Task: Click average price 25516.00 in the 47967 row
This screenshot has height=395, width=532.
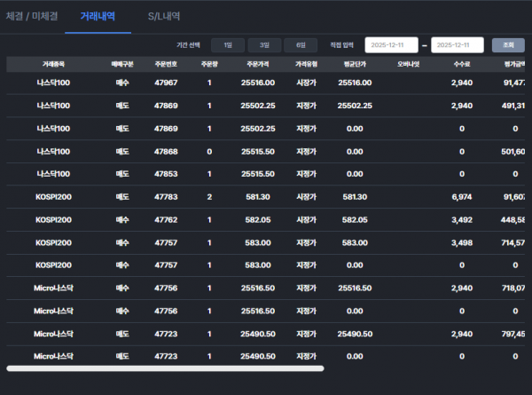Action: tap(355, 83)
